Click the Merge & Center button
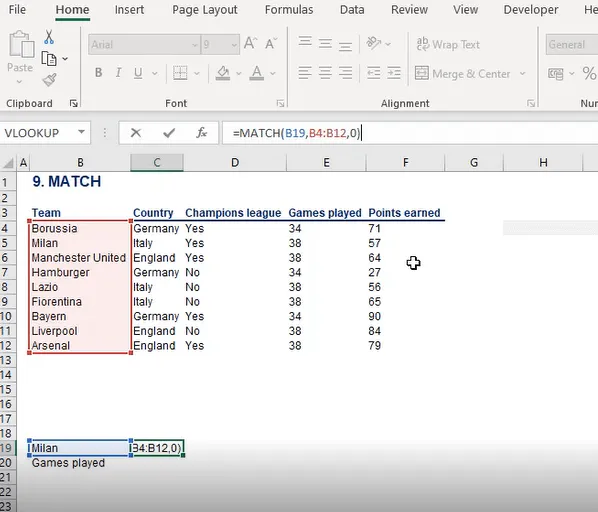The width and height of the screenshot is (598, 512). (462, 74)
